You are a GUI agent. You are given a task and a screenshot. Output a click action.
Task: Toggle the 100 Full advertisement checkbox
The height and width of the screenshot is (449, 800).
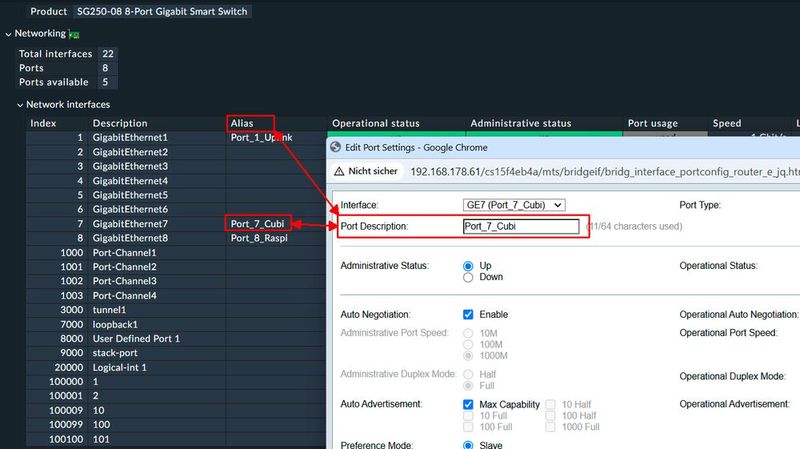pyautogui.click(x=468, y=427)
